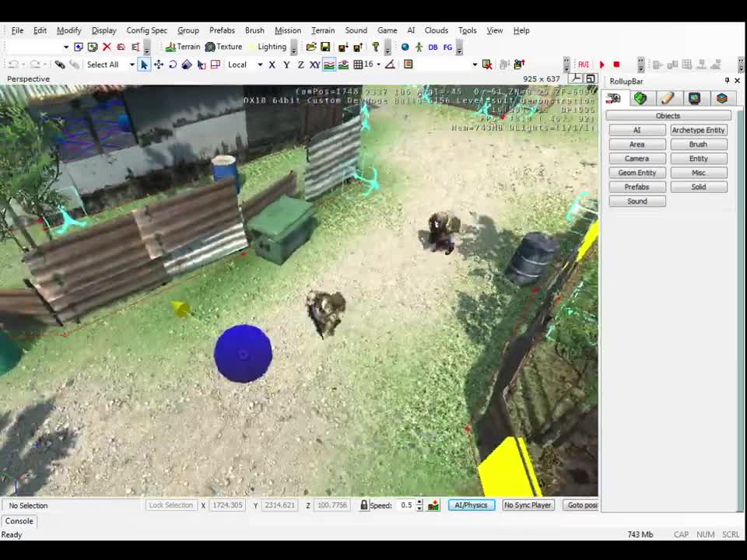Switch to the Layers tab in RollupBar
The height and width of the screenshot is (560, 747).
click(x=721, y=98)
